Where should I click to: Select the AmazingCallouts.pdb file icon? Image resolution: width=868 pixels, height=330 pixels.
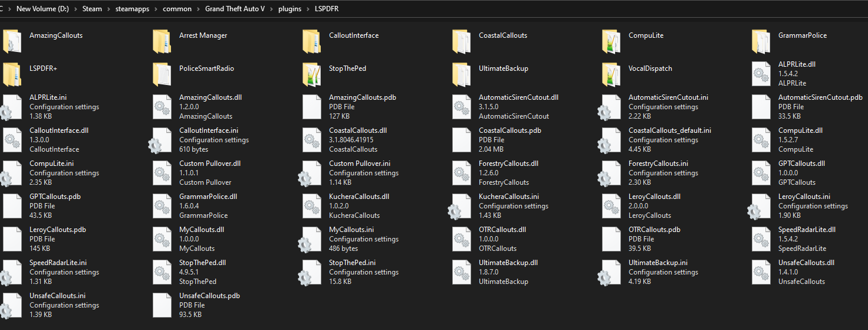[311, 107]
